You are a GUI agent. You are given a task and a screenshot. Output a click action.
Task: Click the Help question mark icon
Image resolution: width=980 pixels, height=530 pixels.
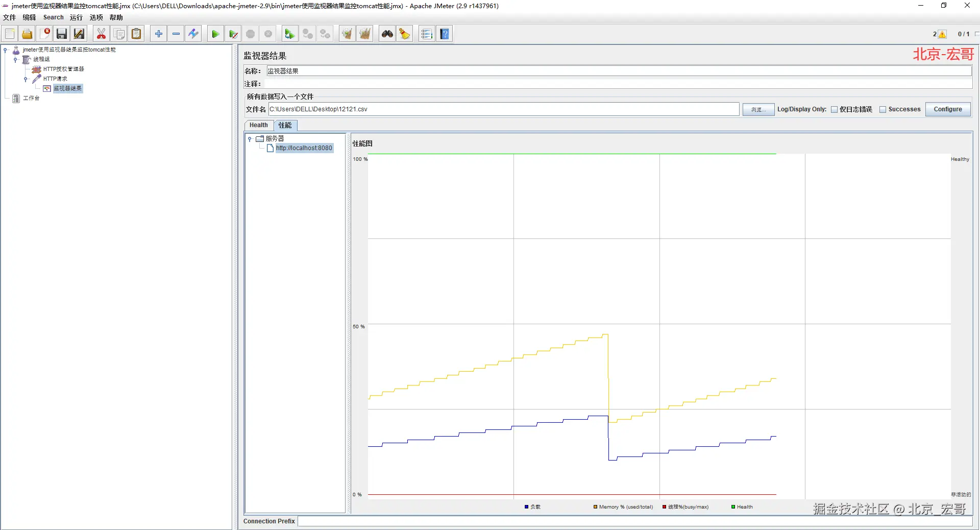(445, 34)
